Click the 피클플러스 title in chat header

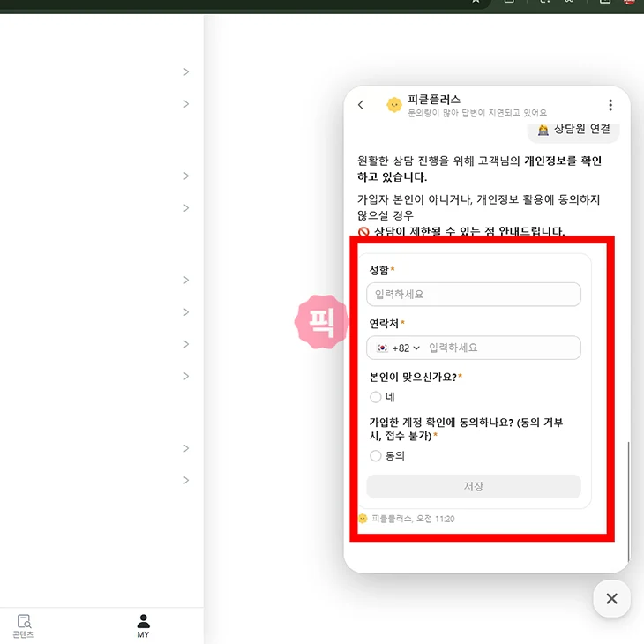click(x=434, y=100)
